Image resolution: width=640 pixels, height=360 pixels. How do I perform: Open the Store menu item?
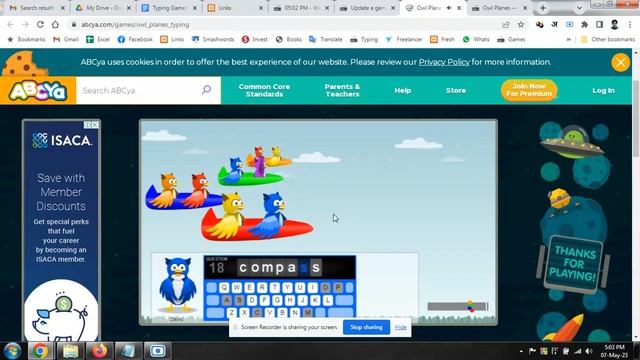(x=456, y=91)
